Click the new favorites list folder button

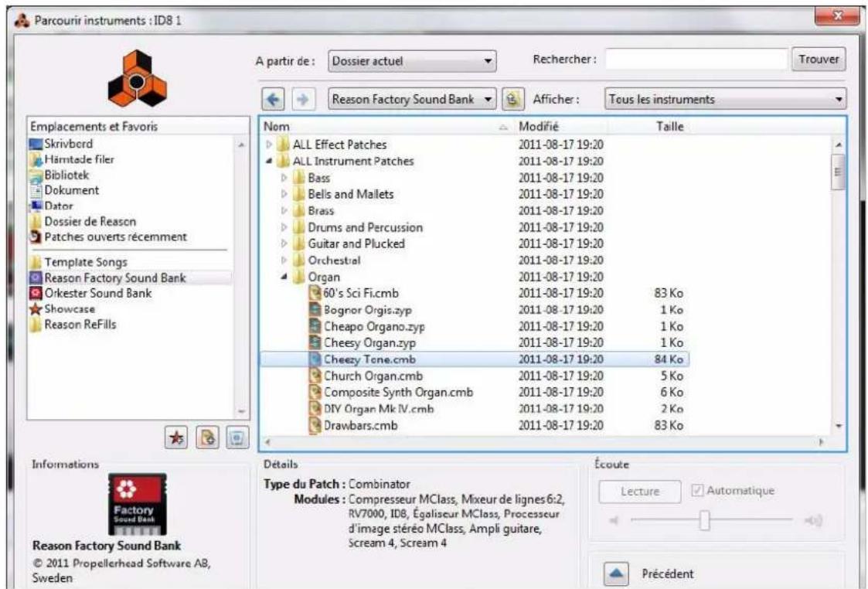coord(207,437)
